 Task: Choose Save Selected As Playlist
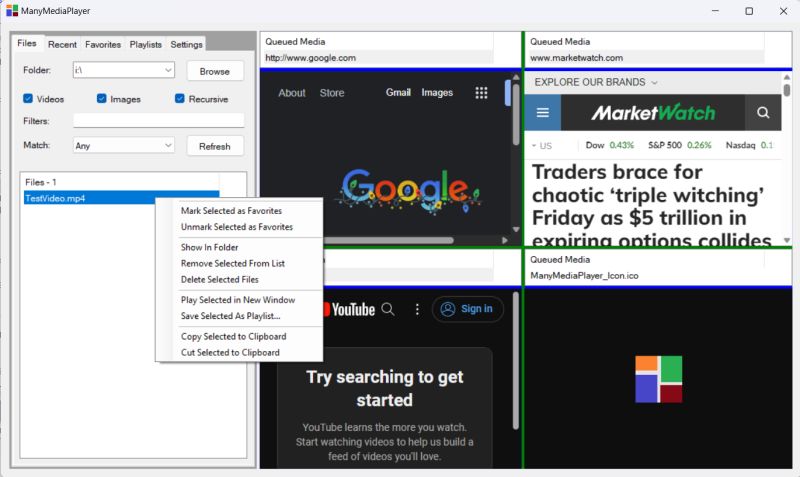231,316
